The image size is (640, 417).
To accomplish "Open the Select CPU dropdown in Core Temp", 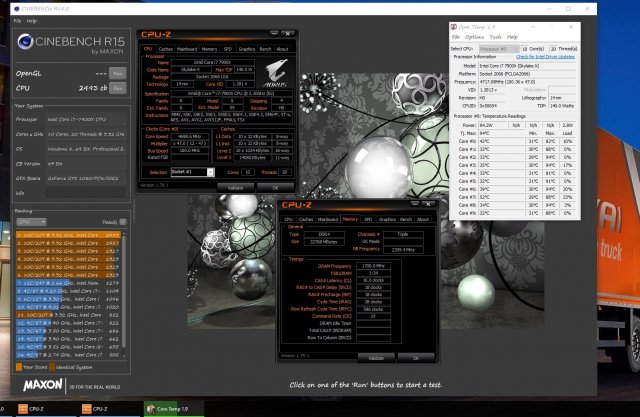I will tap(499, 49).
